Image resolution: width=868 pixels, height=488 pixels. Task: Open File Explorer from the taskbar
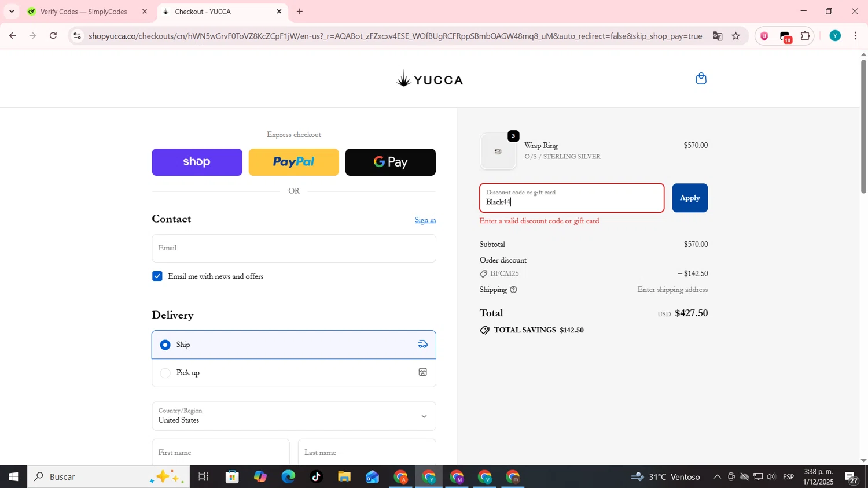[344, 477]
